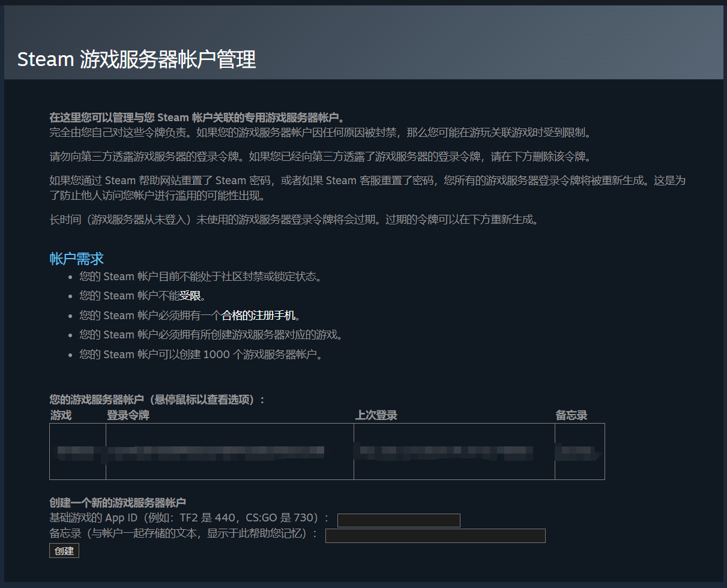
Task: Click the bullet about creating 1000 server accounts
Action: tap(201, 355)
